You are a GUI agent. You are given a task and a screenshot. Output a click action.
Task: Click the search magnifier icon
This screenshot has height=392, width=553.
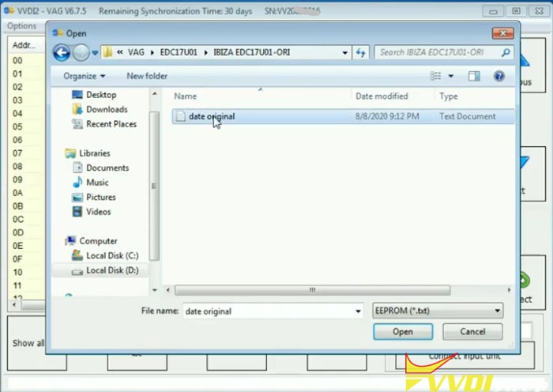[506, 53]
